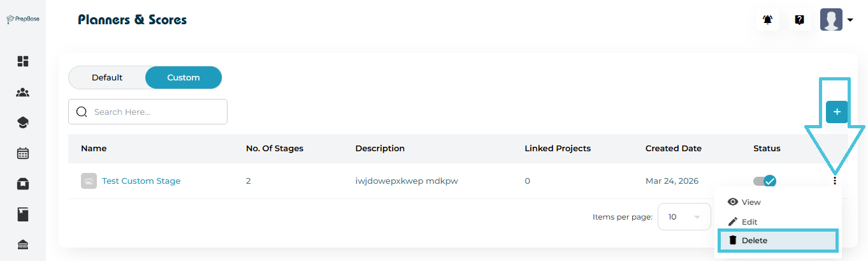Select the Custom planners tab
868x261 pixels.
pos(184,78)
